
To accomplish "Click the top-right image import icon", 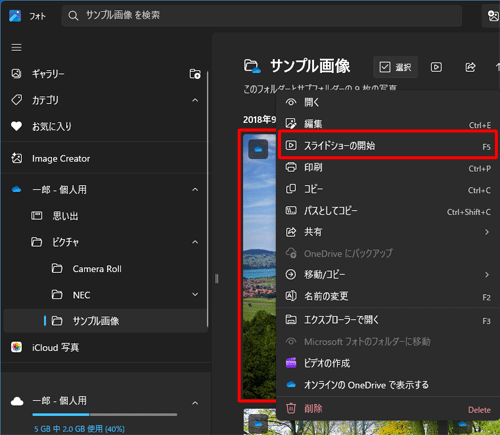I will pos(493,15).
